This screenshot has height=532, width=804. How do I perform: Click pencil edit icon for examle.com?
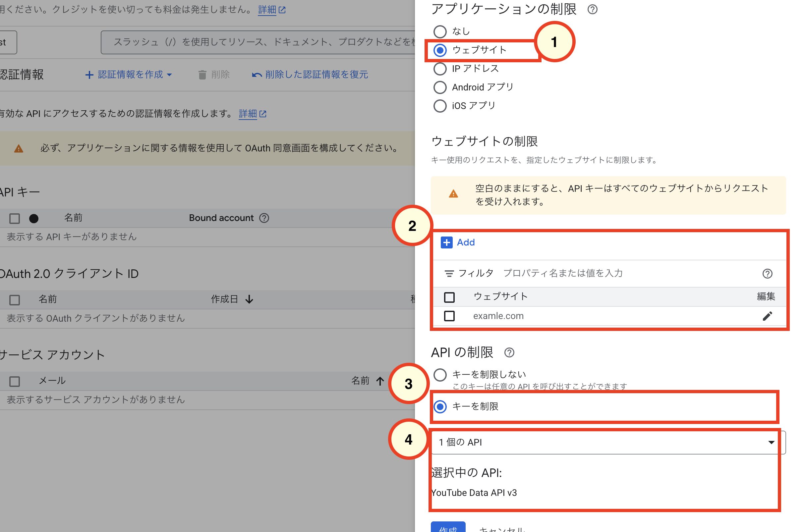click(x=767, y=316)
